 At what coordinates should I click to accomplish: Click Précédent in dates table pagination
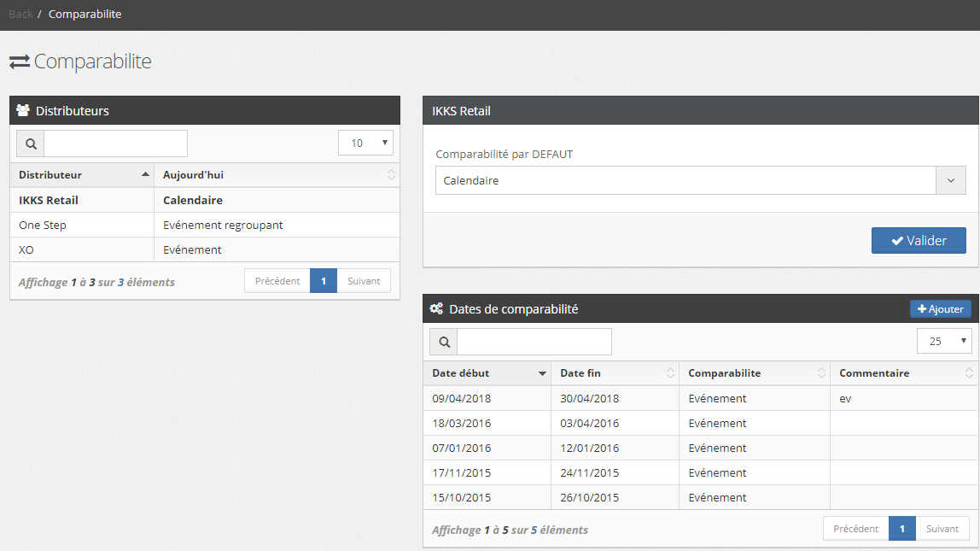[855, 529]
